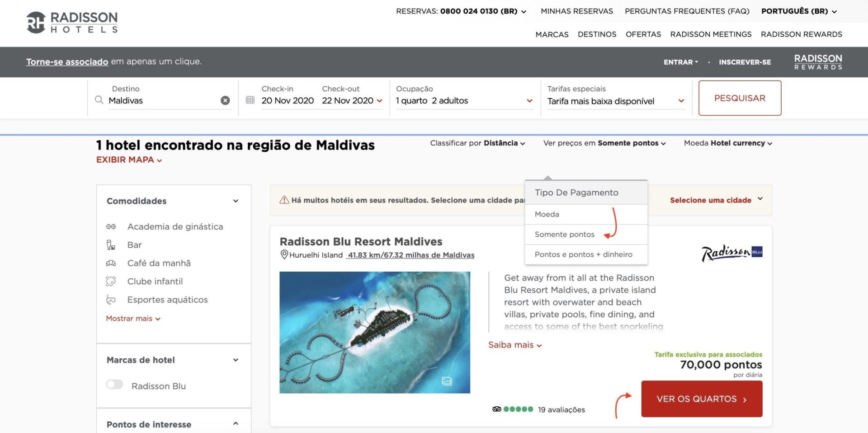This screenshot has height=433, width=868.
Task: Click the Clube infantil puzzle icon
Action: 111,281
